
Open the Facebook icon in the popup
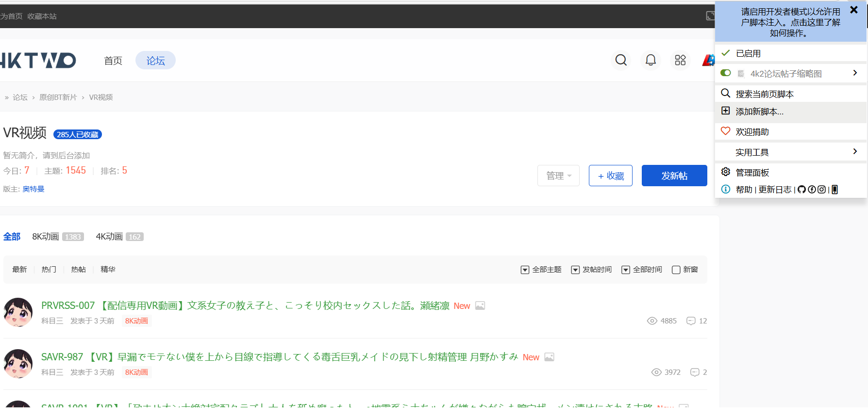812,190
